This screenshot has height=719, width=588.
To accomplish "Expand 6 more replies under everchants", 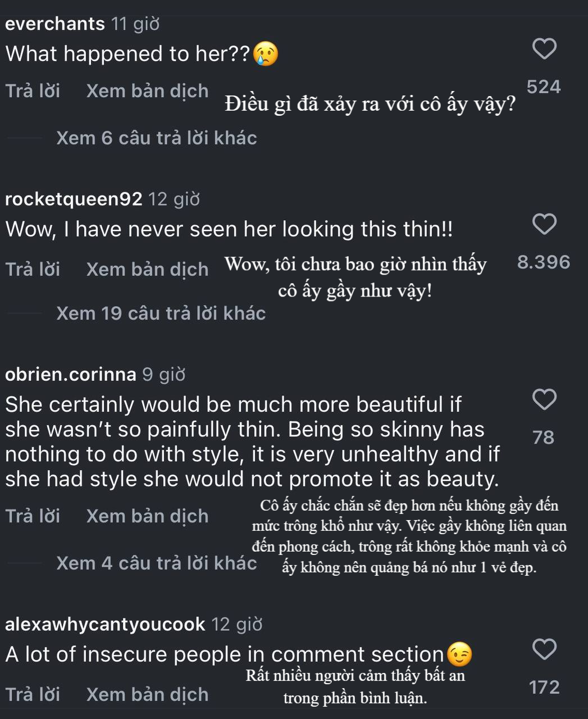I will tap(156, 138).
